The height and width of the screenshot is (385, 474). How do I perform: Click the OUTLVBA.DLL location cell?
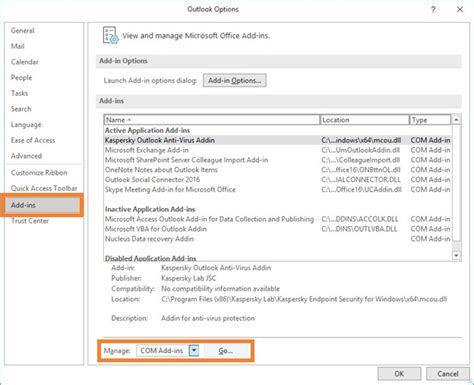pos(359,229)
